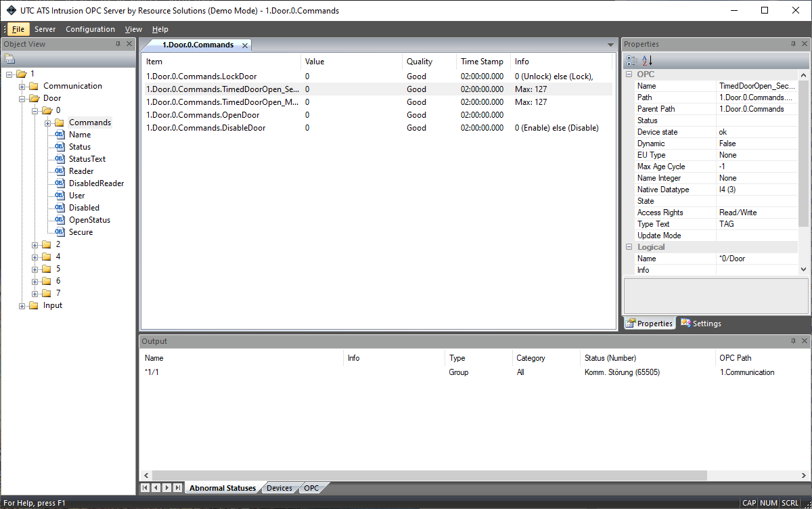Screen dimensions: 812x509
Task: Expand door 4 node
Action: (35, 257)
